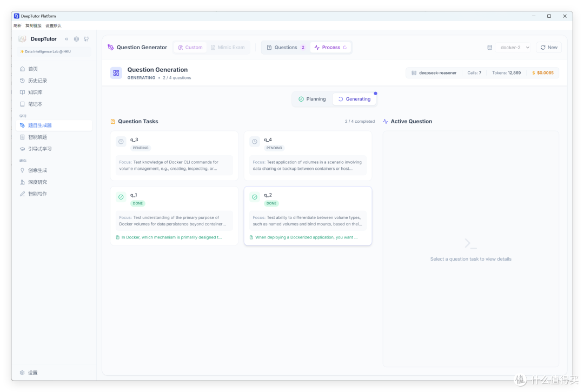
Task: Open the Process tab
Action: tap(331, 47)
